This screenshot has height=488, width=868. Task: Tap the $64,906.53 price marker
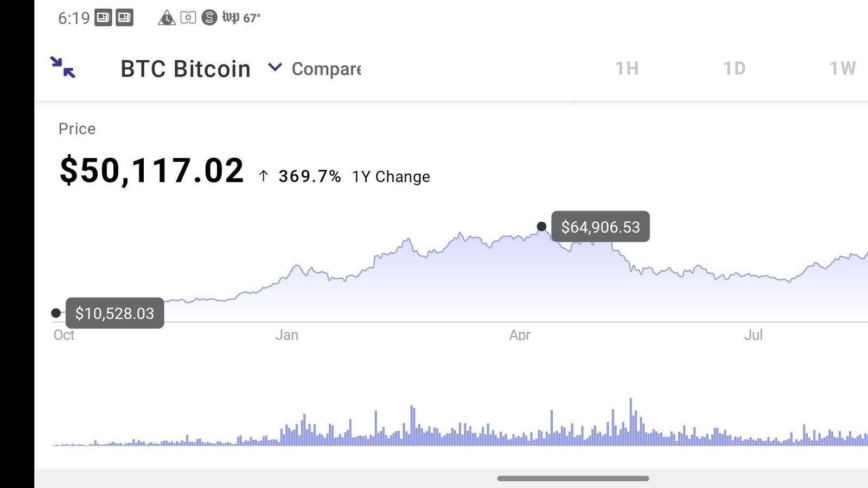pos(600,227)
